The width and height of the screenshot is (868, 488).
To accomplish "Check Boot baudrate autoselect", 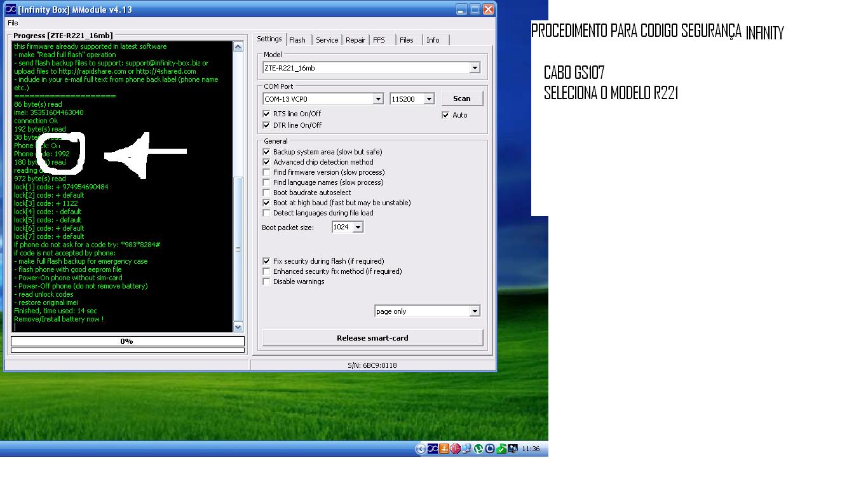I will [266, 193].
